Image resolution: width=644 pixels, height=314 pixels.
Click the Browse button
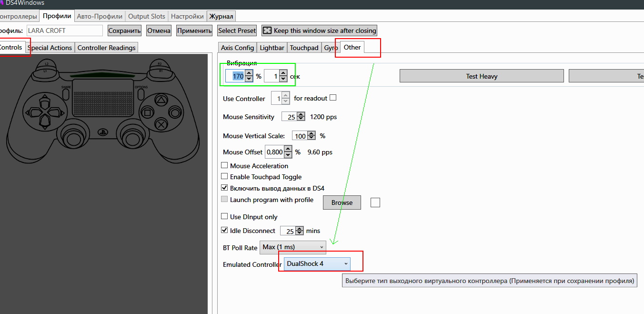point(342,203)
